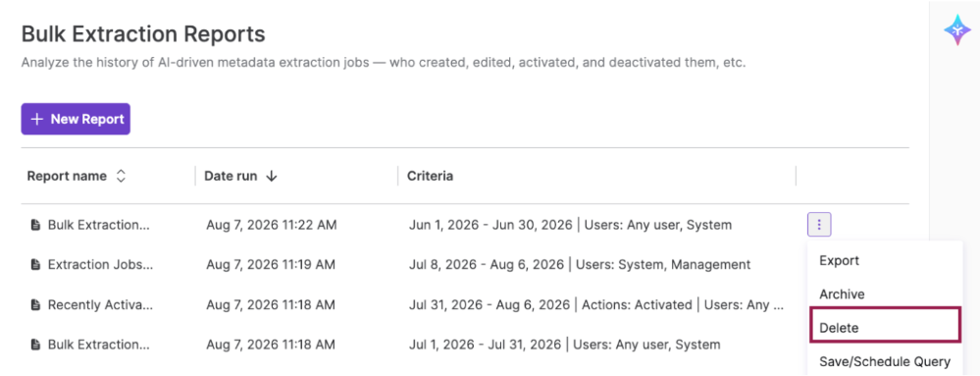Screen dimensions: 980x376
Task: Click criteria Users: System, Management
Action: (663, 265)
